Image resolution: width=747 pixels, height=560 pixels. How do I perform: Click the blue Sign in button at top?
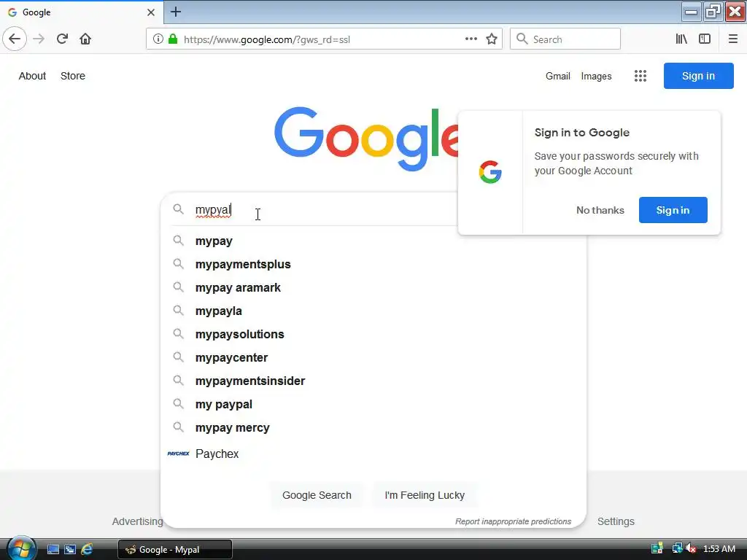(698, 76)
